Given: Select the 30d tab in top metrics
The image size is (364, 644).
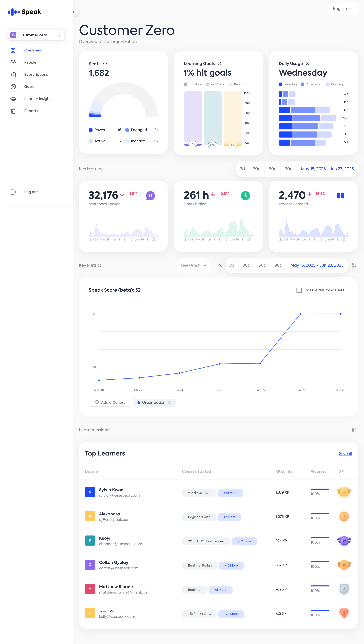Looking at the screenshot, I should [256, 169].
